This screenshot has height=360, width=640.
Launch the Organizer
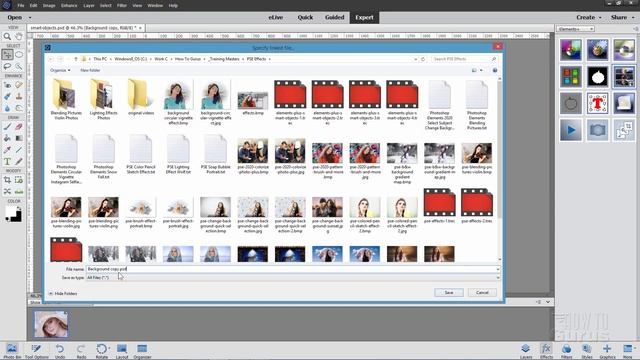pos(142,351)
